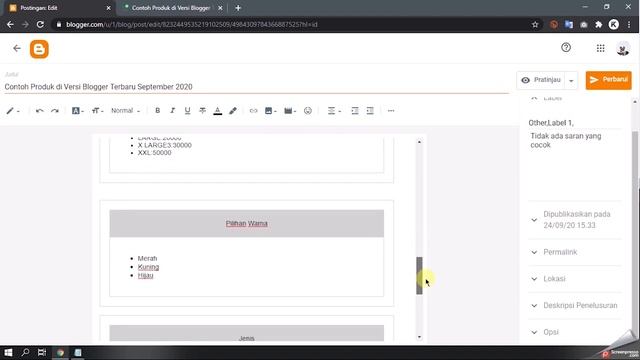The width and height of the screenshot is (640, 360).
Task: Expand the Dipublikasikan pada section
Action: click(x=575, y=220)
